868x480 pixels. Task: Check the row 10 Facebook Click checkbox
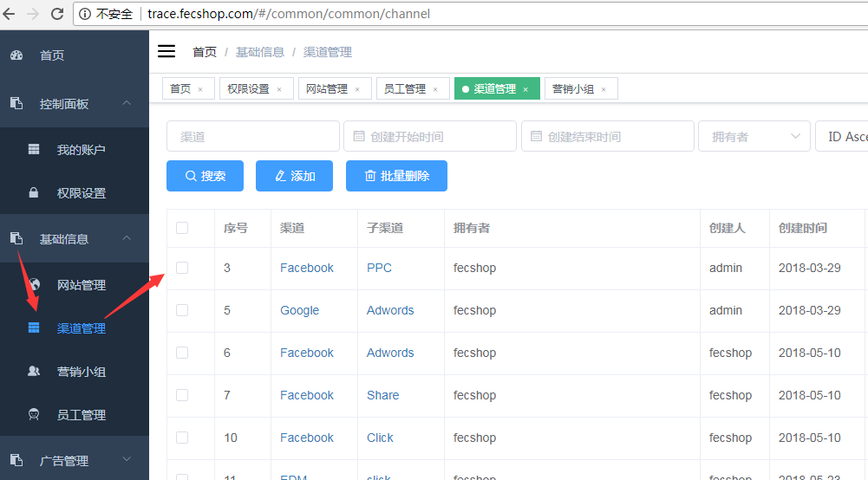click(182, 438)
